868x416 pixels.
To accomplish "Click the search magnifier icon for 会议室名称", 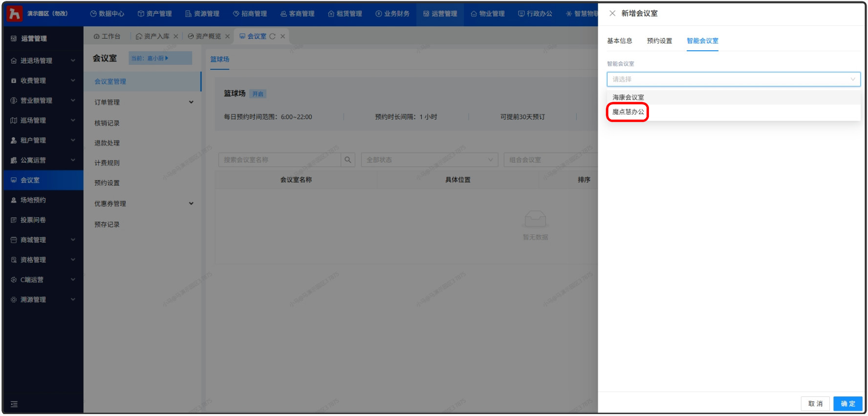I will click(x=348, y=160).
